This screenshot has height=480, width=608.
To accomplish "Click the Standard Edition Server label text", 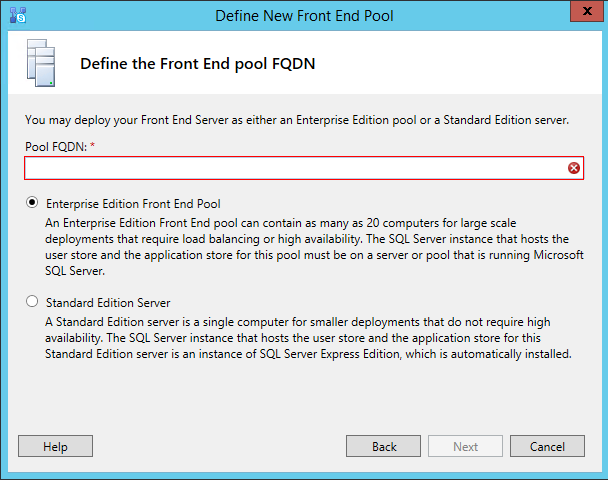I will (108, 303).
